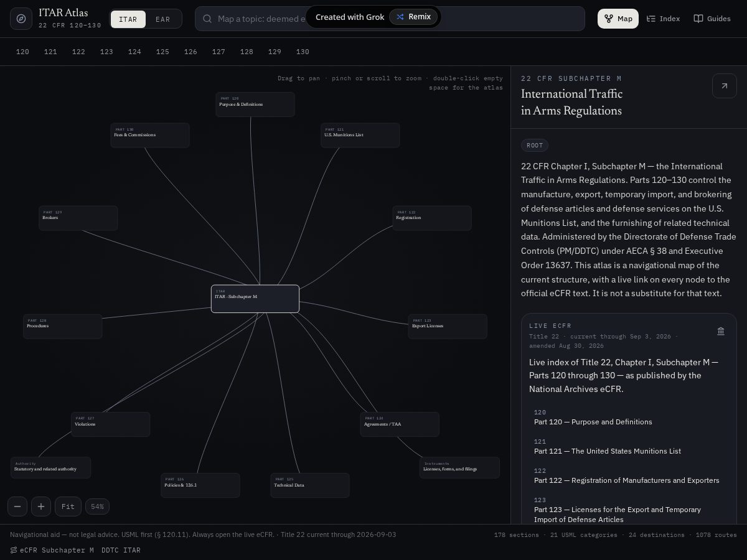Select the Licenses, Forms, and filings node
The height and width of the screenshot is (560, 747).
459,467
